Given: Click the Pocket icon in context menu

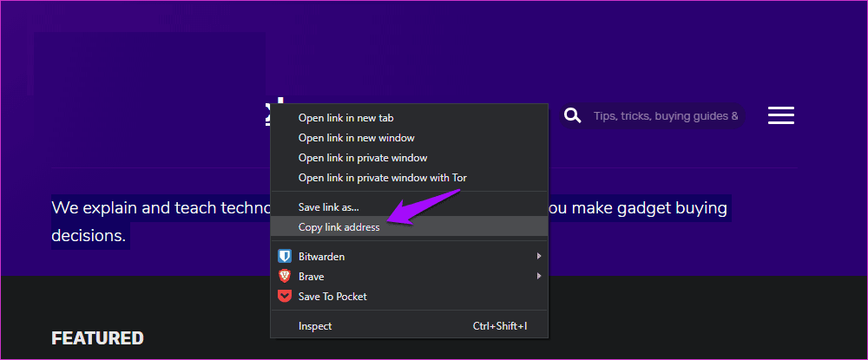Looking at the screenshot, I should [x=284, y=297].
